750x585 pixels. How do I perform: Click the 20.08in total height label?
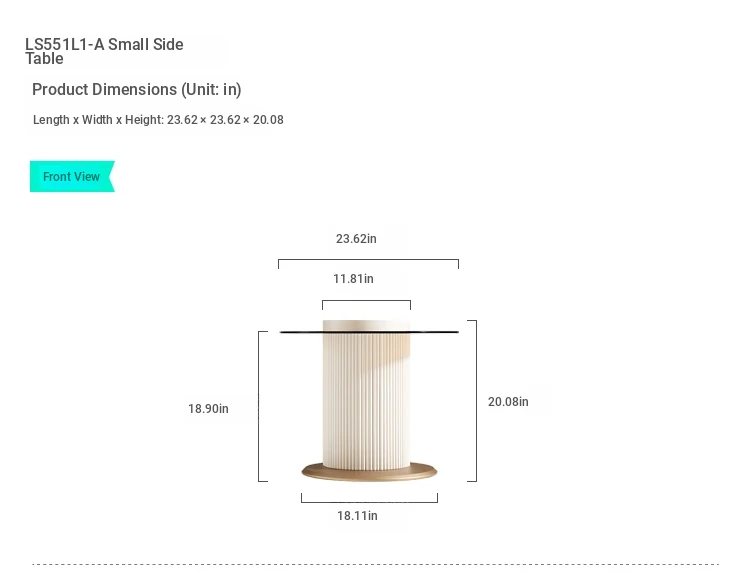[x=508, y=402]
